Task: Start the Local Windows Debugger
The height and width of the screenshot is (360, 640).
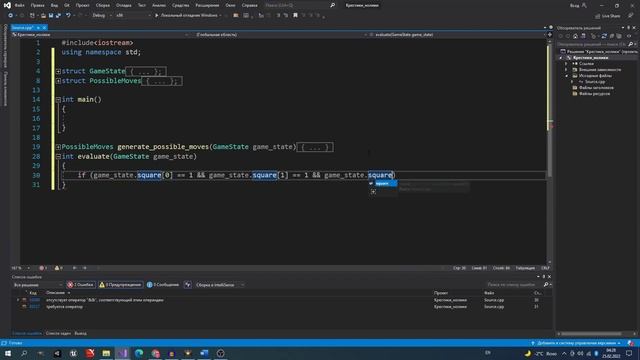Action: (188, 16)
